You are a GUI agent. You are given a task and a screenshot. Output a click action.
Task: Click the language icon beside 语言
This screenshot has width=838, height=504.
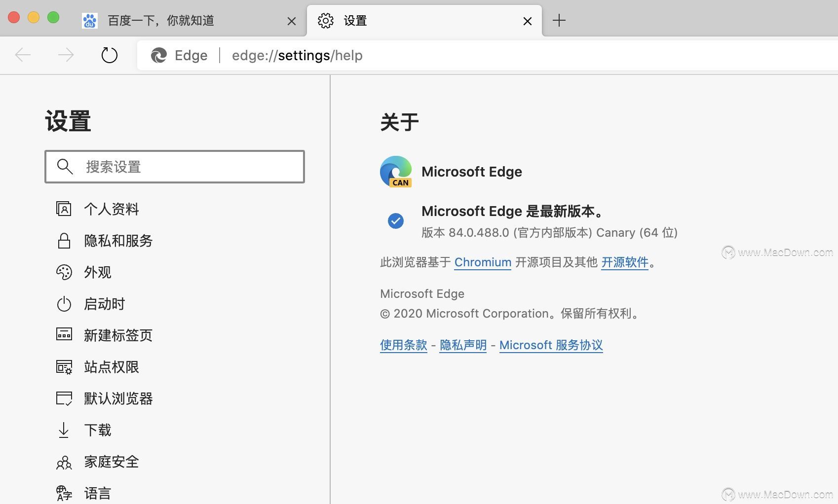[64, 493]
